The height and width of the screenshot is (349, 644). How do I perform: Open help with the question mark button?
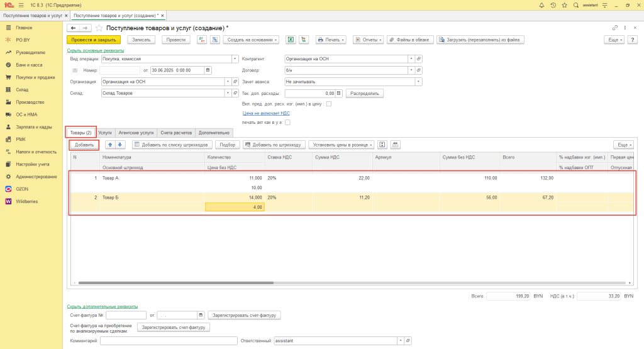(633, 40)
